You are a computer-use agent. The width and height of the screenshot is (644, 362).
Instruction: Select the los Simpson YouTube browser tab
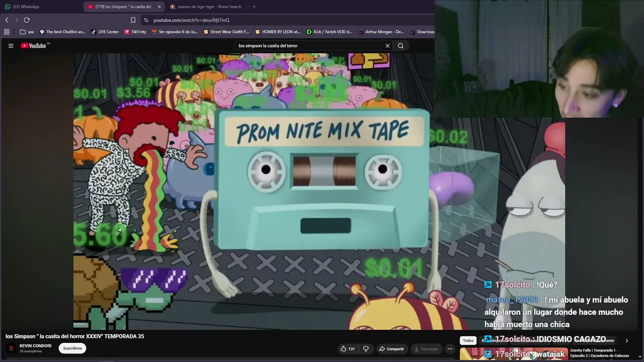pos(123,7)
